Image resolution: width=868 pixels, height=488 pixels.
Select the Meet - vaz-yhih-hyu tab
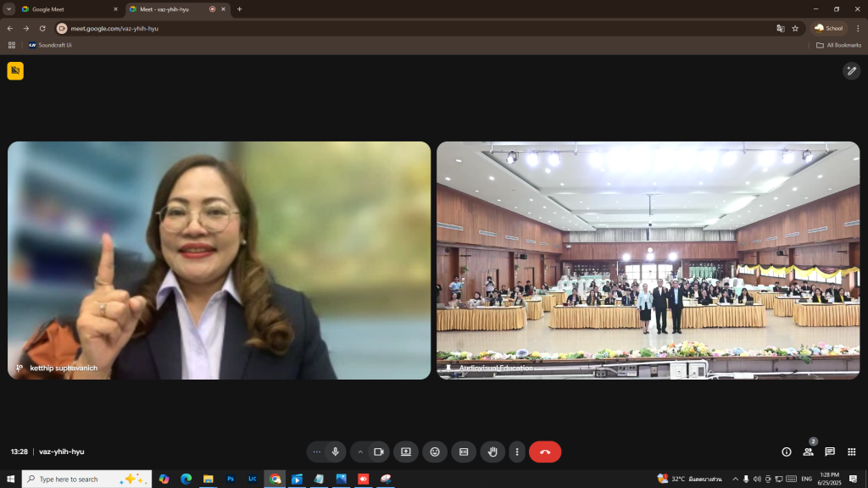(x=170, y=9)
